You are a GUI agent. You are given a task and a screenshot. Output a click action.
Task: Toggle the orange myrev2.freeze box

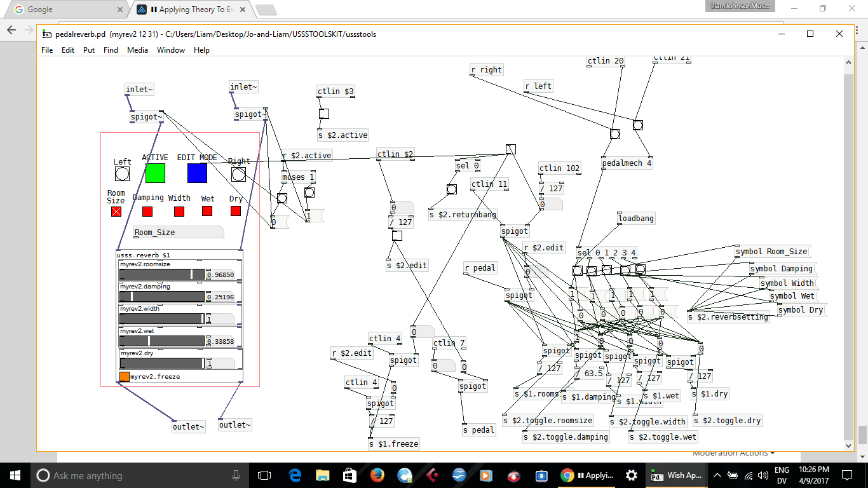[x=125, y=377]
